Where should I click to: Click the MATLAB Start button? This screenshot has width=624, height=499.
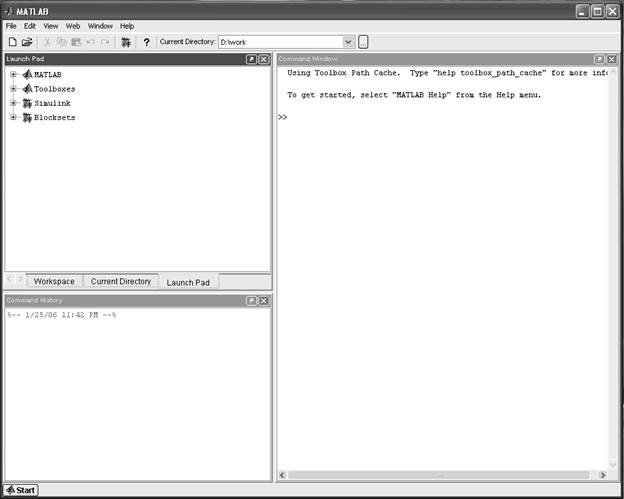21,490
